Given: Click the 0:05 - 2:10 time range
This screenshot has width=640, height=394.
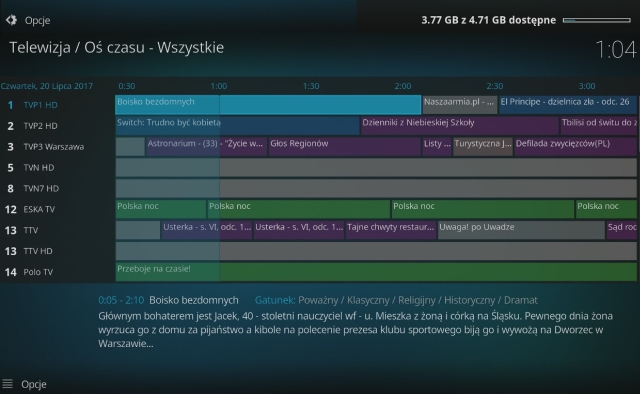Looking at the screenshot, I should (x=121, y=300).
